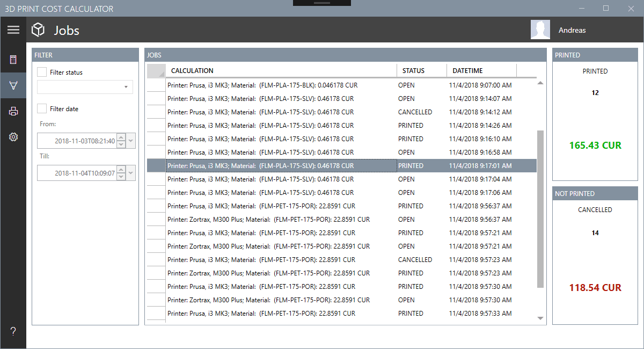Click the highlighted job from 9:17:01 AM

[x=342, y=166]
